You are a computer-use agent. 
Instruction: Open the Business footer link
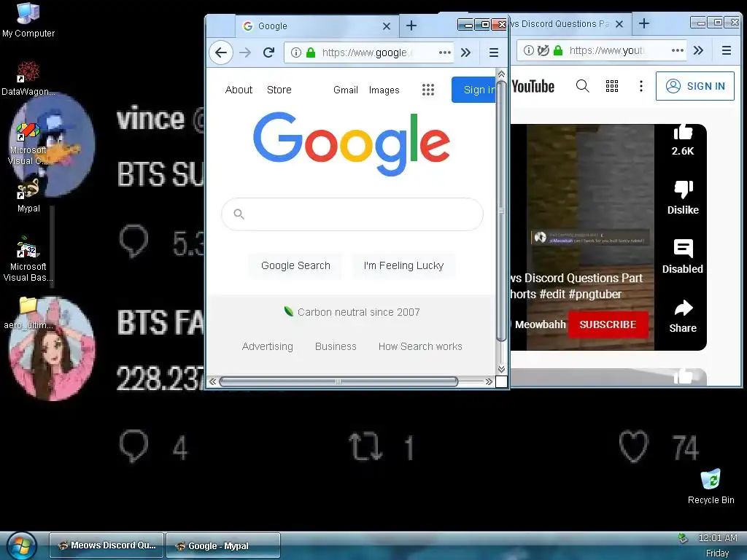[336, 346]
